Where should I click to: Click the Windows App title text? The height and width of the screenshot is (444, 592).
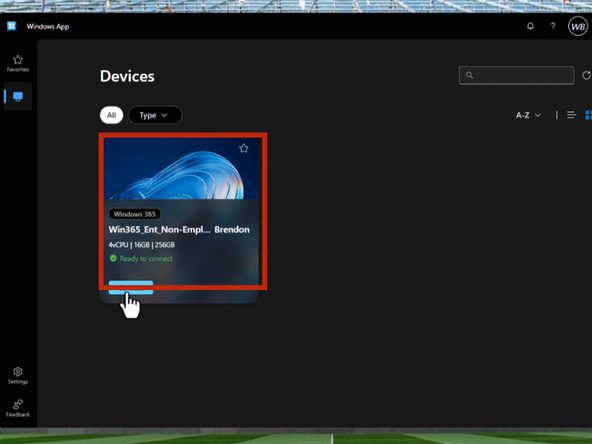[x=48, y=26]
